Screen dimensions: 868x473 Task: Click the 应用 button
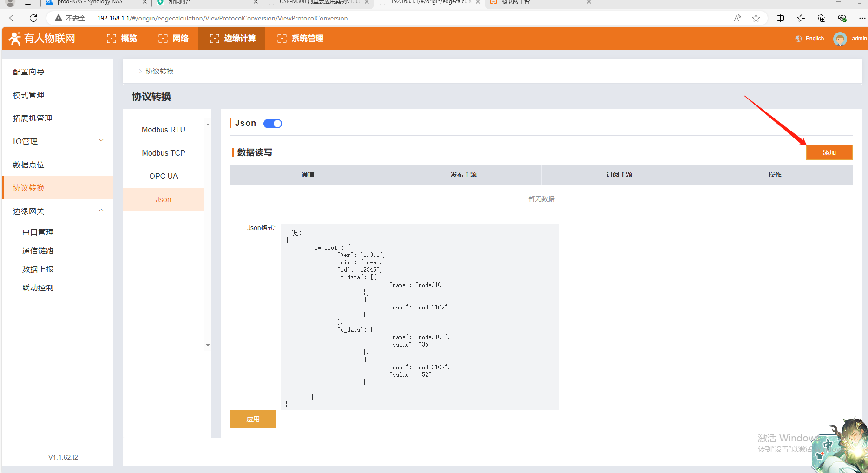(253, 419)
